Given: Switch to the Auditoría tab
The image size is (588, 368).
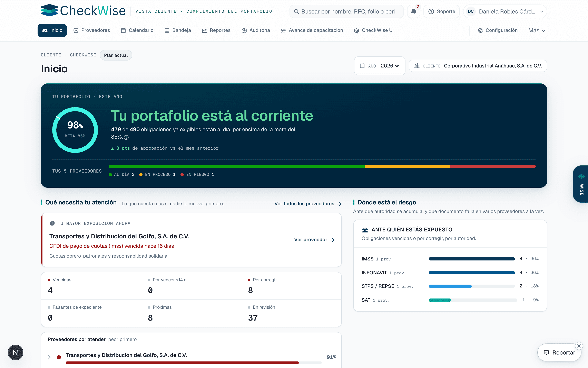Looking at the screenshot, I should 256,30.
